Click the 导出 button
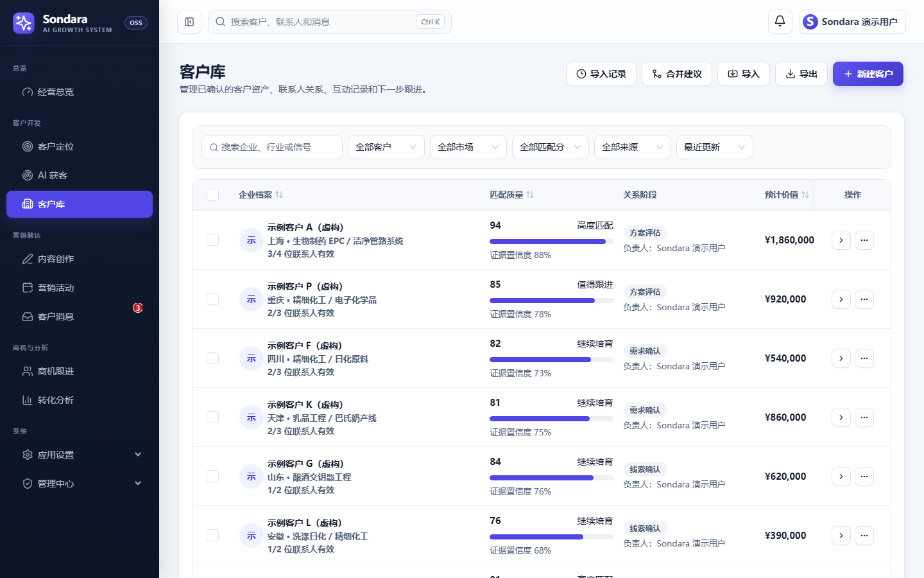This screenshot has width=924, height=578. pos(801,74)
